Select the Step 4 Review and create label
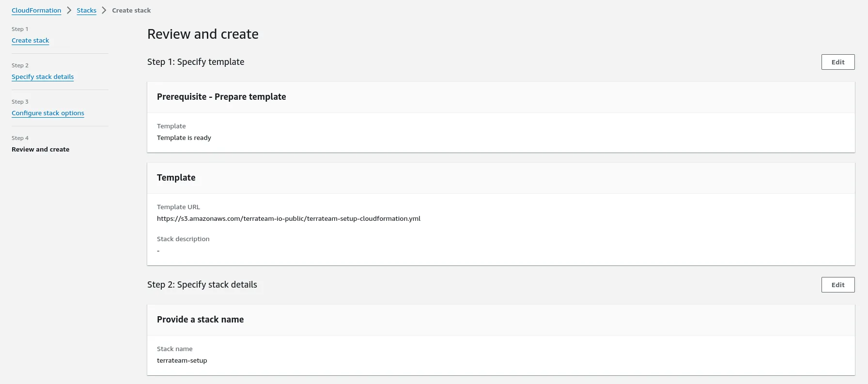The width and height of the screenshot is (868, 384). [x=40, y=149]
